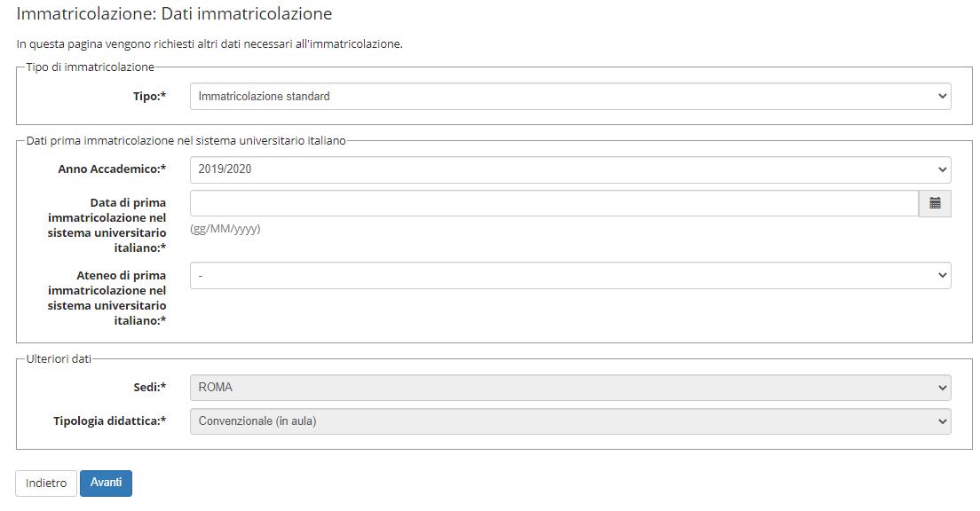The height and width of the screenshot is (511, 980).
Task: Focus the Data di prima immatricolazione field
Action: [554, 203]
